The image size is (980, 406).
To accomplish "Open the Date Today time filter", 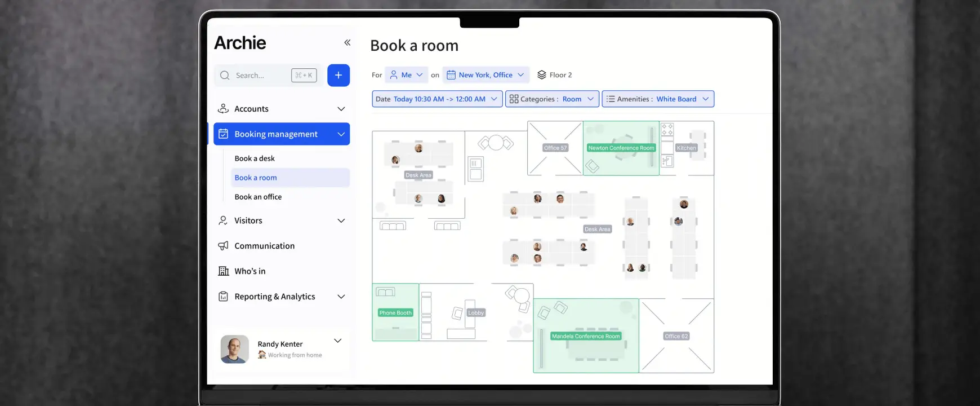I will coord(437,99).
